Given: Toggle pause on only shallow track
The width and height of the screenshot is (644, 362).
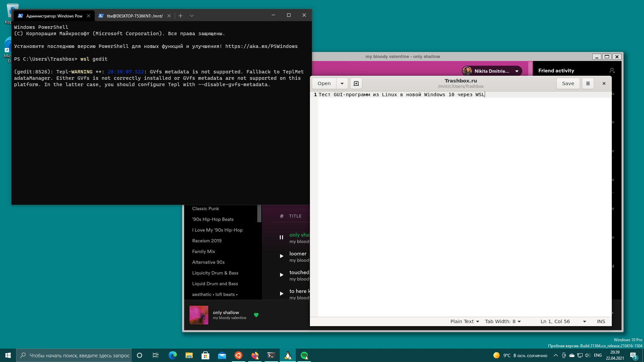Looking at the screenshot, I should [x=281, y=237].
